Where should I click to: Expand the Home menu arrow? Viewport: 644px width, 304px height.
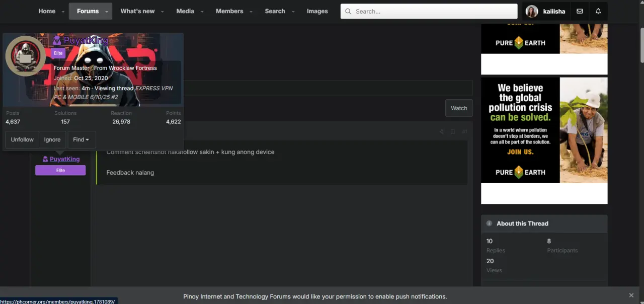pyautogui.click(x=63, y=12)
